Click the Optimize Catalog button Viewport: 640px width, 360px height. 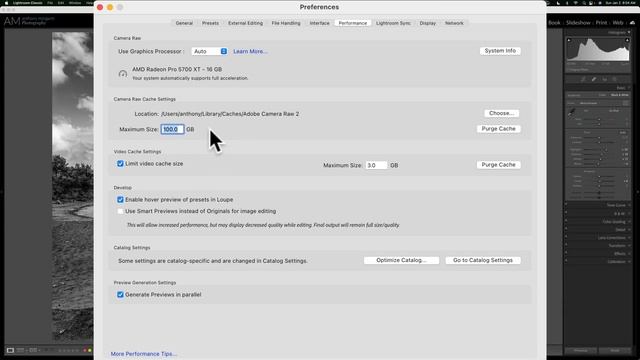click(401, 260)
